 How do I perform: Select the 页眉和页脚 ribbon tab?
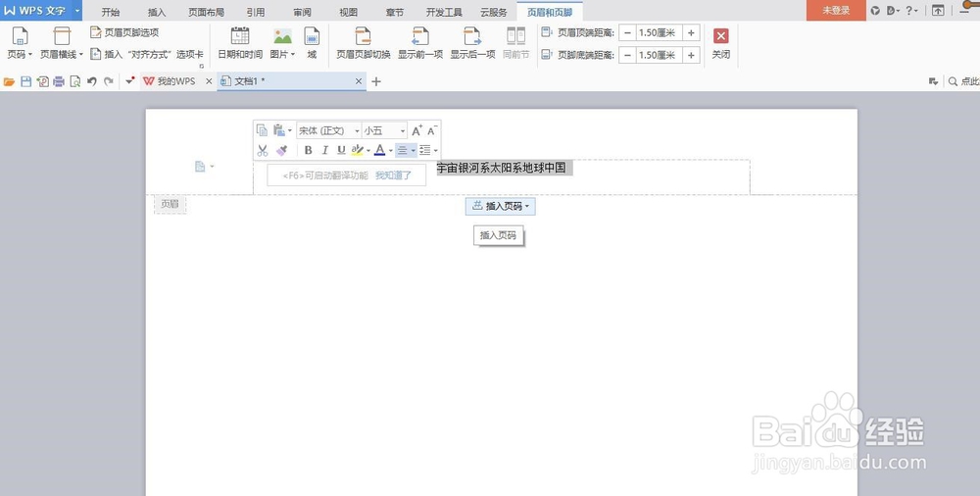[x=550, y=11]
